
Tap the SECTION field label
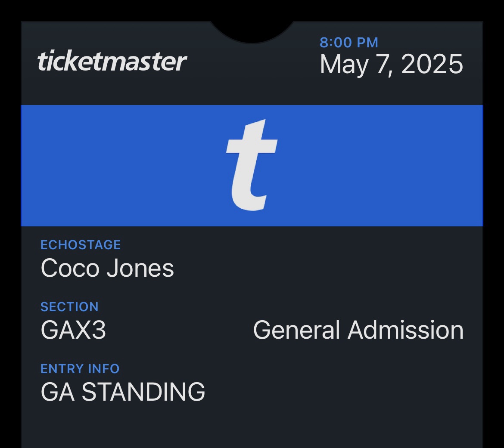click(x=69, y=307)
